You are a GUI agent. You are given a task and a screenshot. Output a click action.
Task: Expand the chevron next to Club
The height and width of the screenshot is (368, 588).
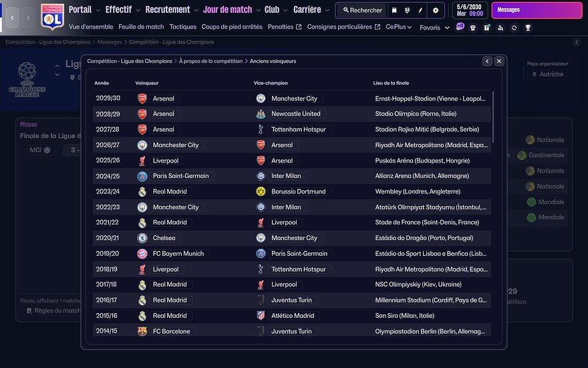pos(285,11)
